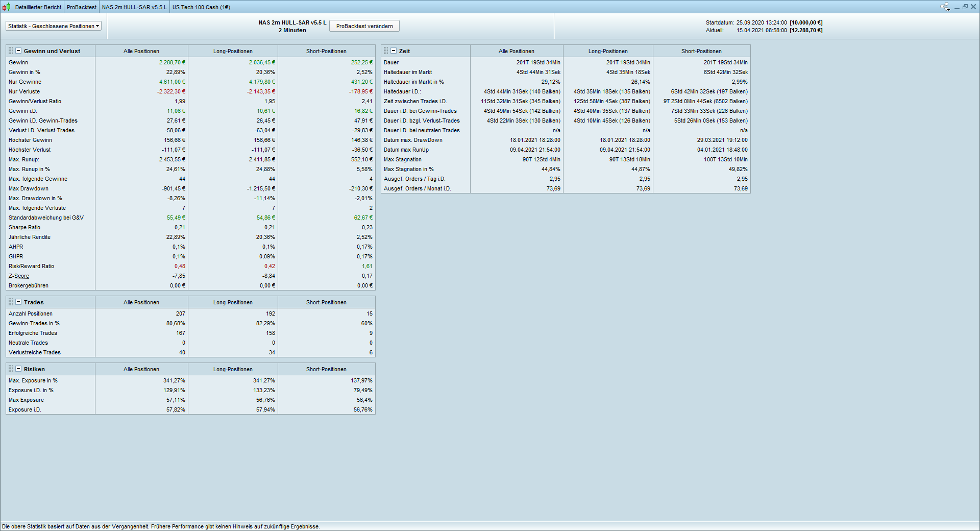Select the Dauer row label in Zeit
Viewport: 980px width, 531px height.
pos(391,63)
